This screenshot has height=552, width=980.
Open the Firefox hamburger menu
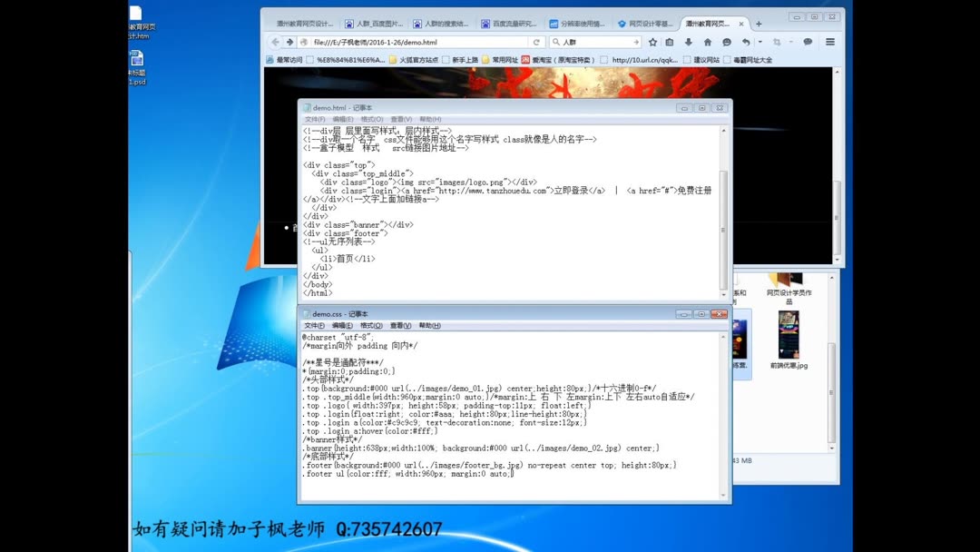(x=829, y=41)
